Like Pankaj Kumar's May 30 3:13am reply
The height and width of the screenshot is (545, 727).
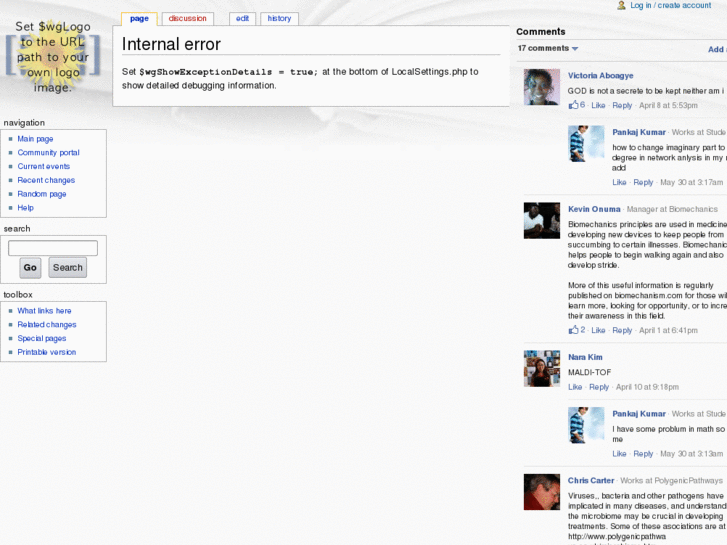pos(619,454)
